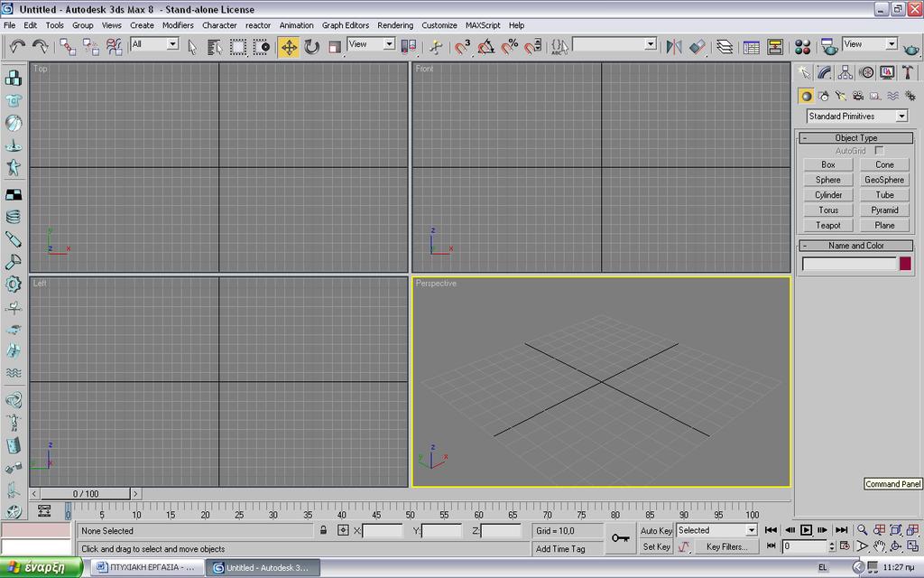Click the Undo arrow in the toolbar
Viewport: 924px width, 578px height.
(x=17, y=46)
